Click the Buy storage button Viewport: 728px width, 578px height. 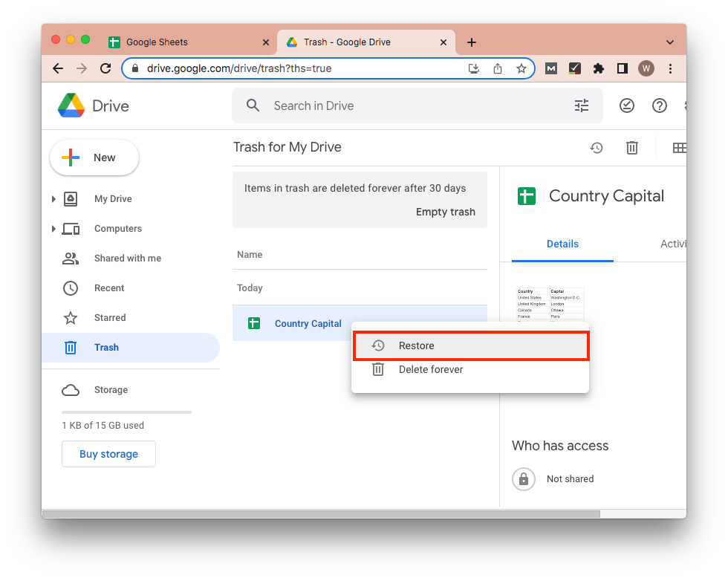tap(108, 454)
